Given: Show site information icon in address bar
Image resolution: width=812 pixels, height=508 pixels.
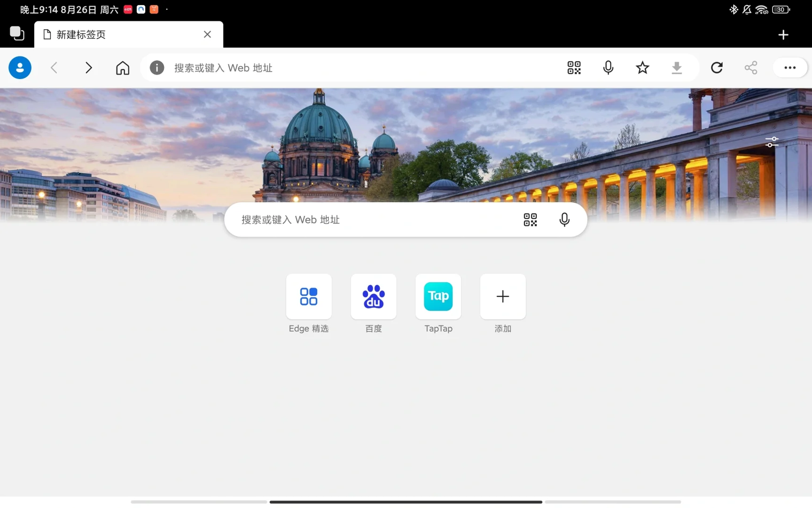Looking at the screenshot, I should [157, 68].
